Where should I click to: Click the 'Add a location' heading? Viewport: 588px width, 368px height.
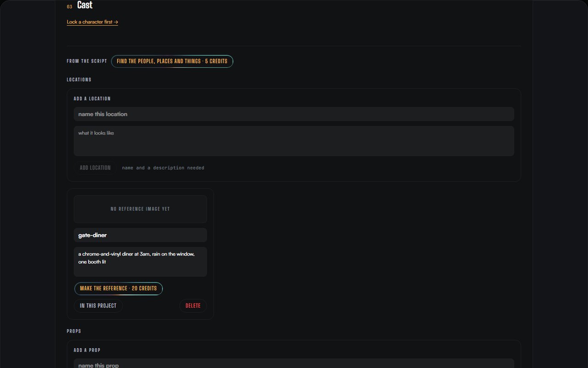pyautogui.click(x=92, y=98)
